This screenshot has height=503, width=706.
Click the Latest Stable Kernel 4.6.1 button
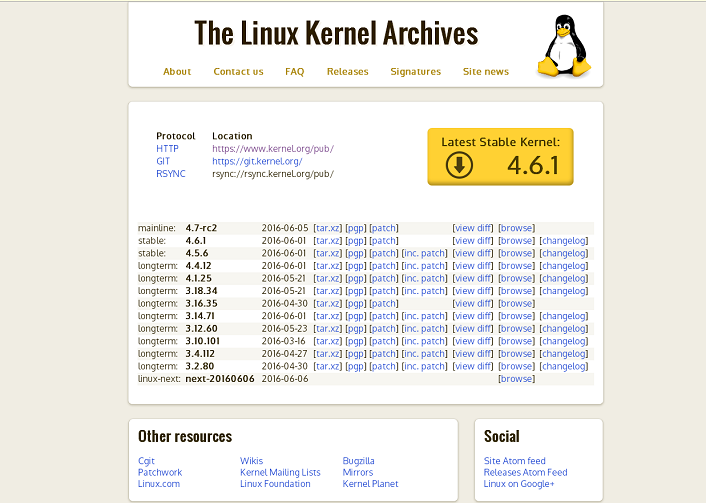(x=500, y=157)
